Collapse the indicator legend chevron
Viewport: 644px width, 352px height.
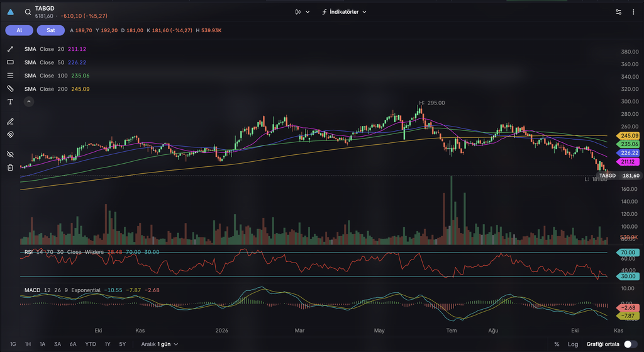coord(29,101)
